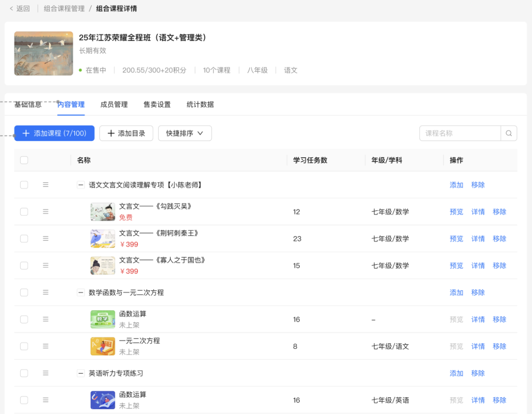The image size is (532, 414).
Task: Click 移除 in 英语听力专项练习 row
Action: pyautogui.click(x=478, y=373)
